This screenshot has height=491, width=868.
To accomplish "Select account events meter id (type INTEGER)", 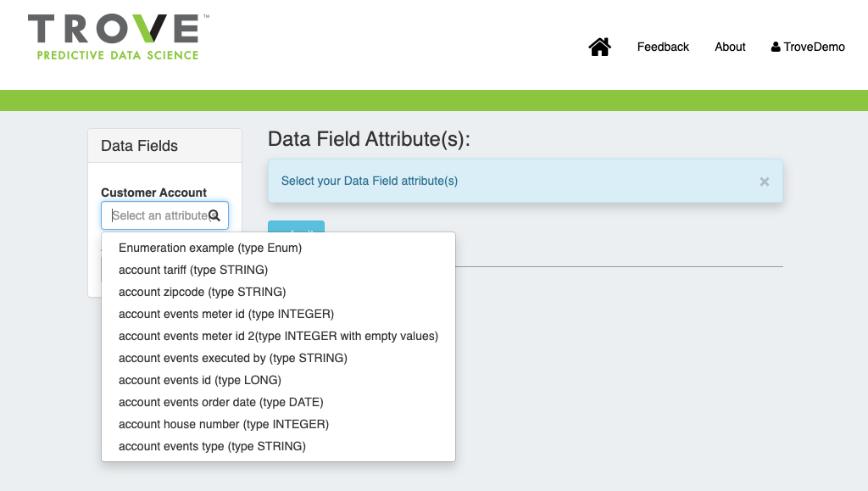I will 226,314.
